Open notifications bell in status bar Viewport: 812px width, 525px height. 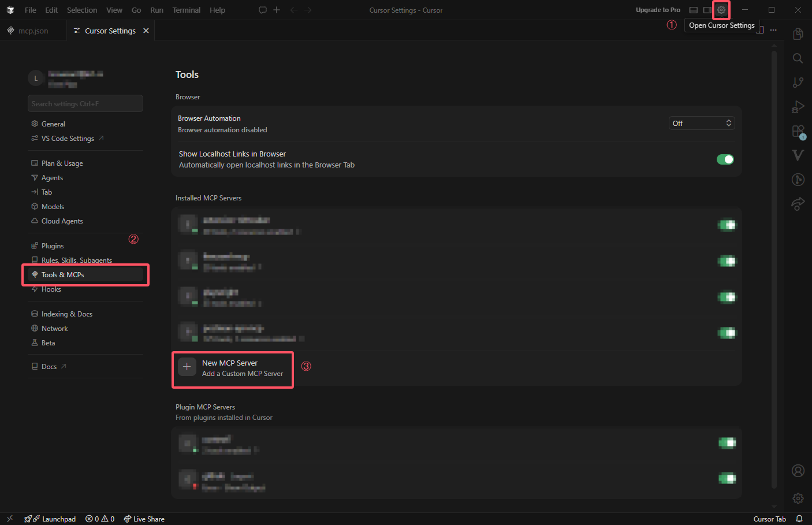pos(799,519)
